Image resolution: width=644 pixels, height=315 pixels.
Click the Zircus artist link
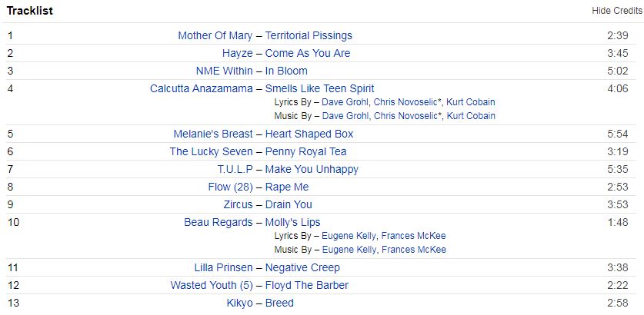tap(238, 204)
